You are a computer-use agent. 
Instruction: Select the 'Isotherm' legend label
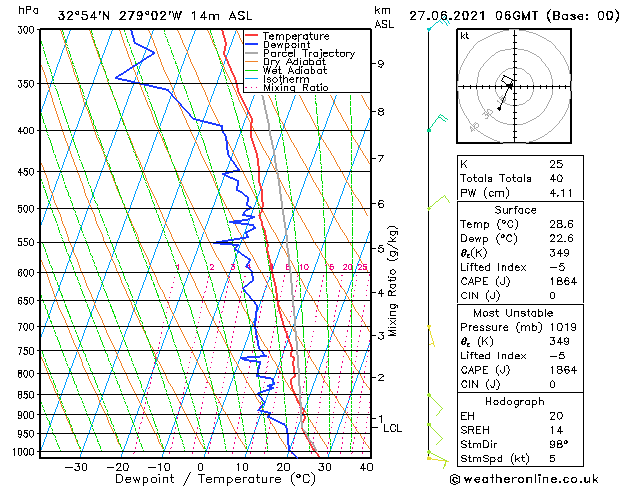tap(286, 79)
